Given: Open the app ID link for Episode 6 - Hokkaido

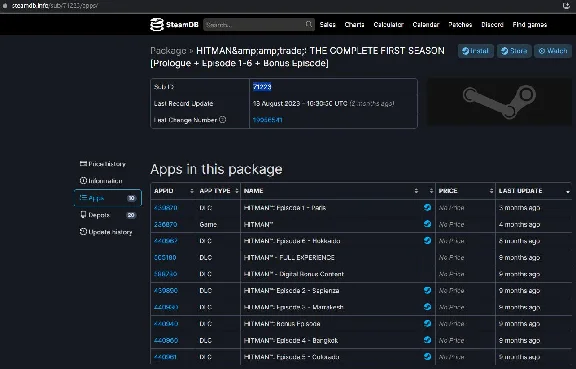Looking at the screenshot, I should (x=166, y=241).
